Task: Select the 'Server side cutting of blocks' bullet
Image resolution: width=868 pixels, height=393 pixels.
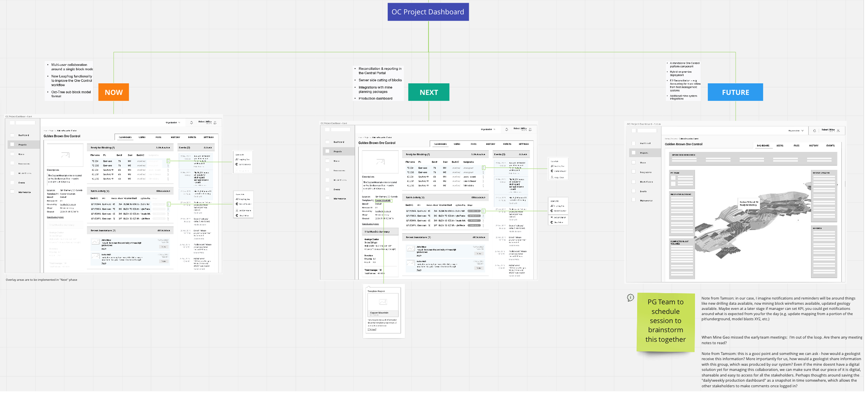Action: [382, 80]
